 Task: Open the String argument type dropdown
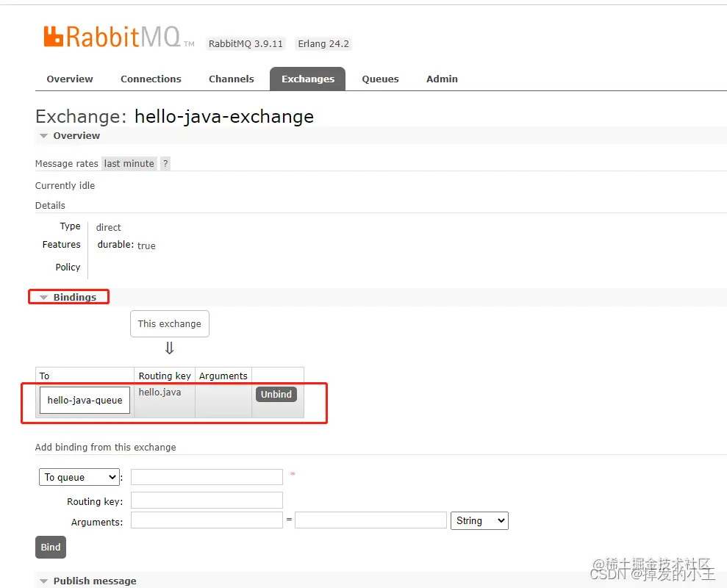479,520
